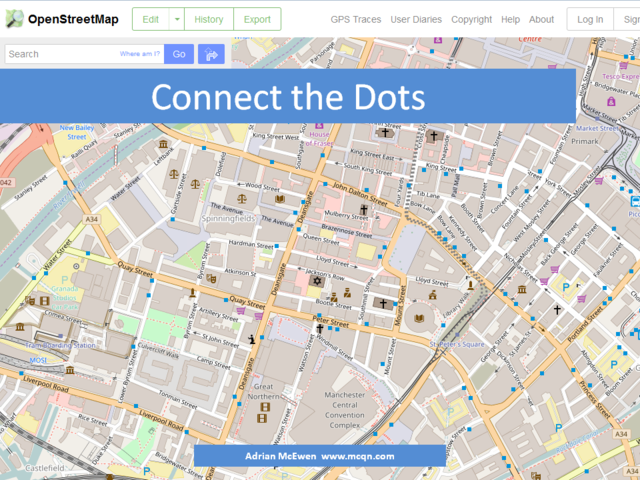
Task: Click the Edit button
Action: pos(150,19)
